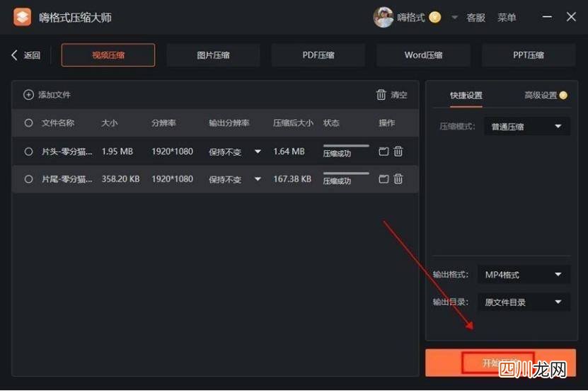Delete the 片头 file from list
588x391 pixels.
(398, 151)
